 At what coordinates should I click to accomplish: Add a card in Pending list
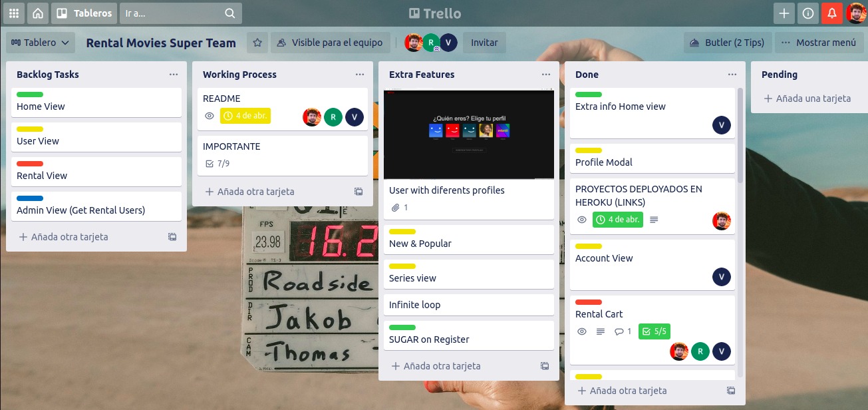[807, 99]
